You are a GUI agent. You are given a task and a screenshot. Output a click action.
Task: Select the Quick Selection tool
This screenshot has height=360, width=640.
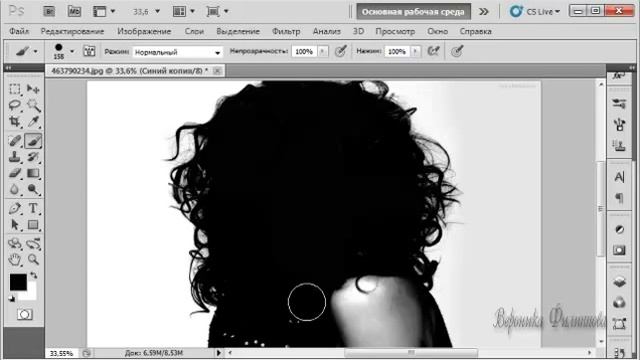(33, 105)
